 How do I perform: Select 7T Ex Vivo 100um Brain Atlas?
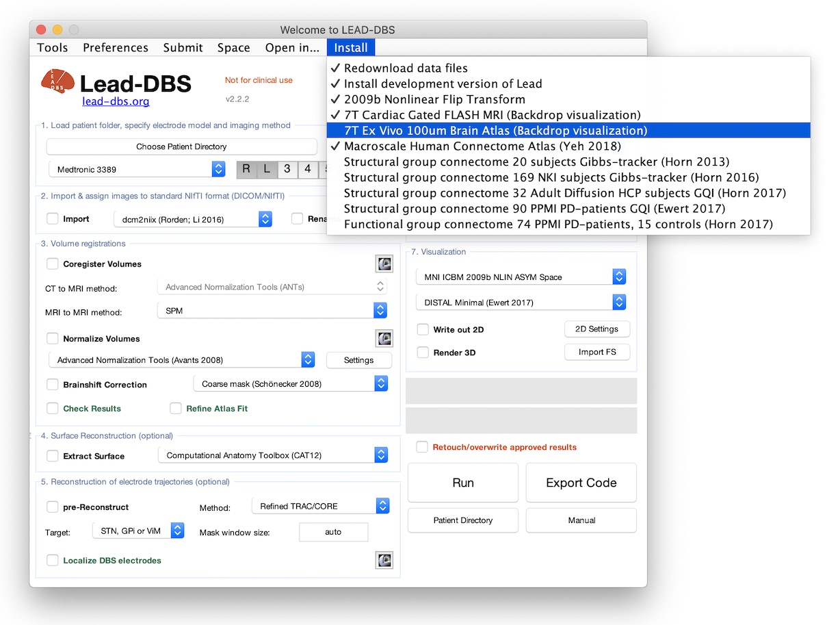tap(568, 131)
